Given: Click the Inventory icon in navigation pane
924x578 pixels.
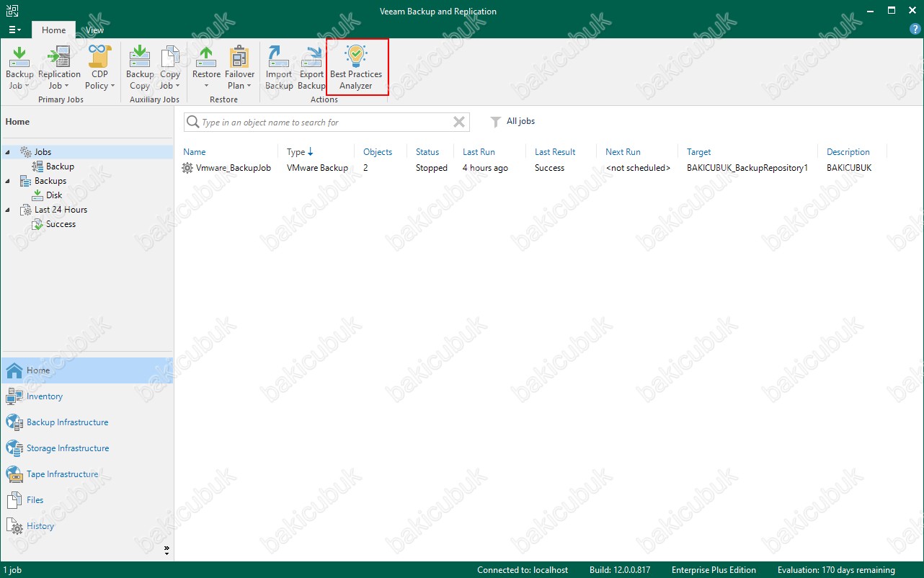Looking at the screenshot, I should [14, 396].
